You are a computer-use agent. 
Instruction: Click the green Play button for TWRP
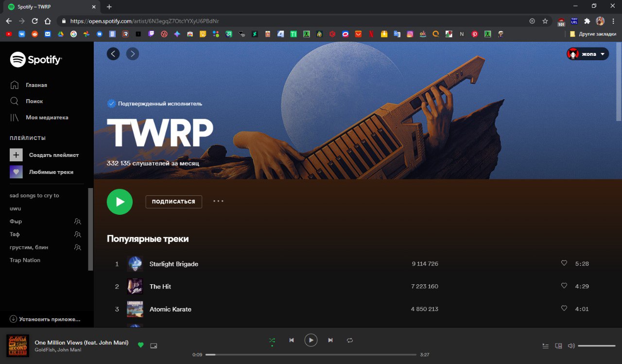120,202
